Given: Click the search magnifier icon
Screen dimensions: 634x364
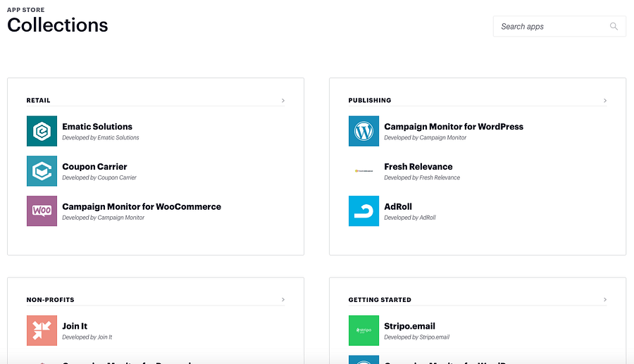Looking at the screenshot, I should click(614, 26).
